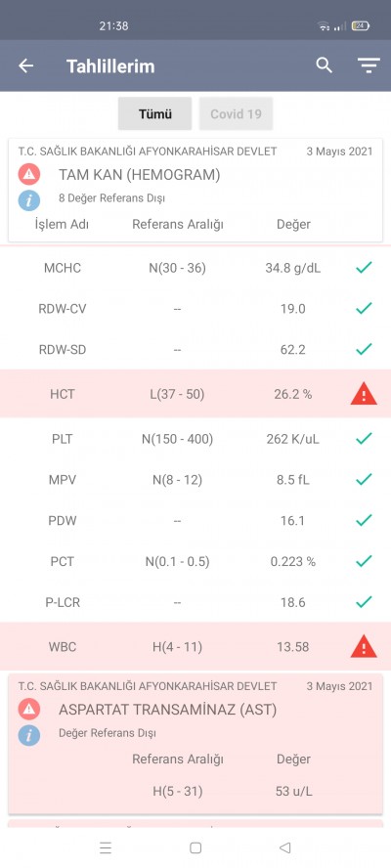Viewport: 391px width, 868px height.
Task: Tap red alert triangle in WBC row
Action: click(364, 646)
